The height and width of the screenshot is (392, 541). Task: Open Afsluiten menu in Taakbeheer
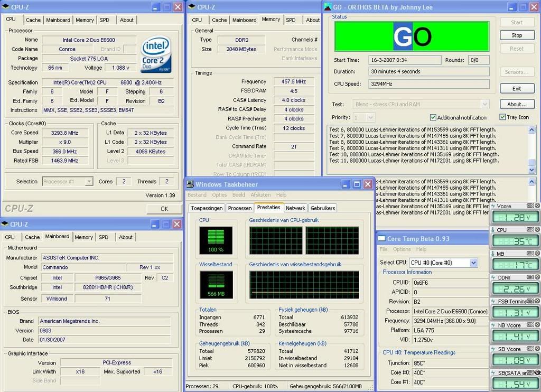point(260,194)
